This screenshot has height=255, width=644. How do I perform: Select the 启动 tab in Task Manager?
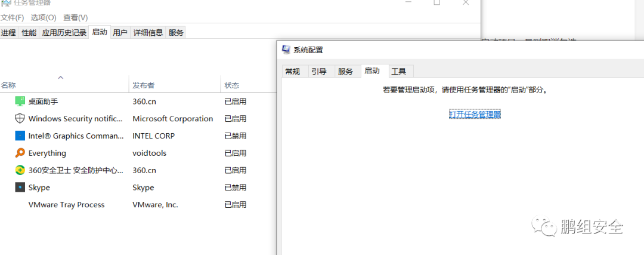(x=100, y=32)
